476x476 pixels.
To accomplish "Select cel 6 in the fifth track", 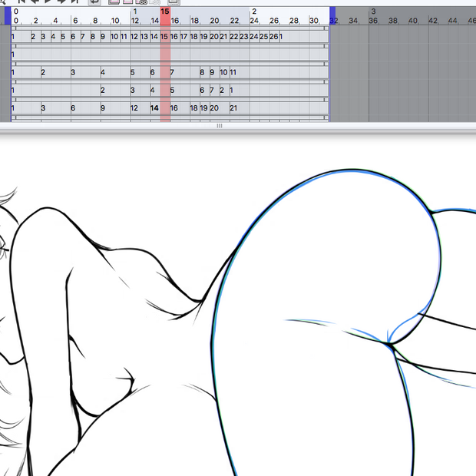I will [73, 108].
